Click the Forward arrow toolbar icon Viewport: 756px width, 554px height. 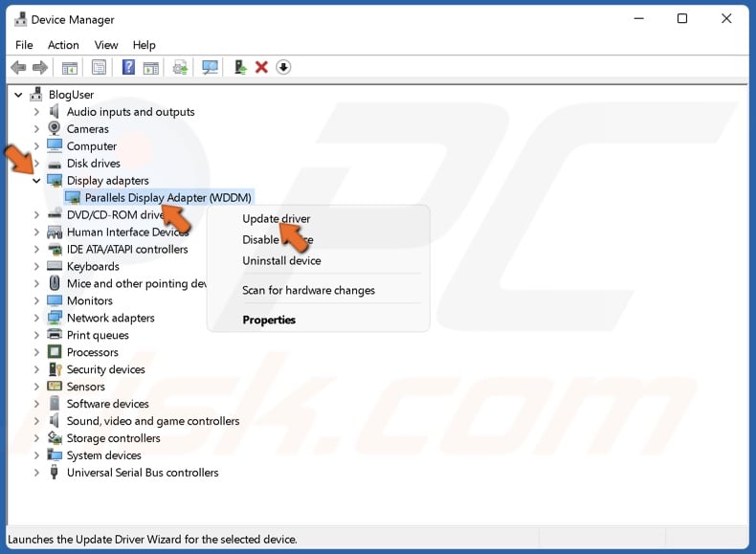40,68
